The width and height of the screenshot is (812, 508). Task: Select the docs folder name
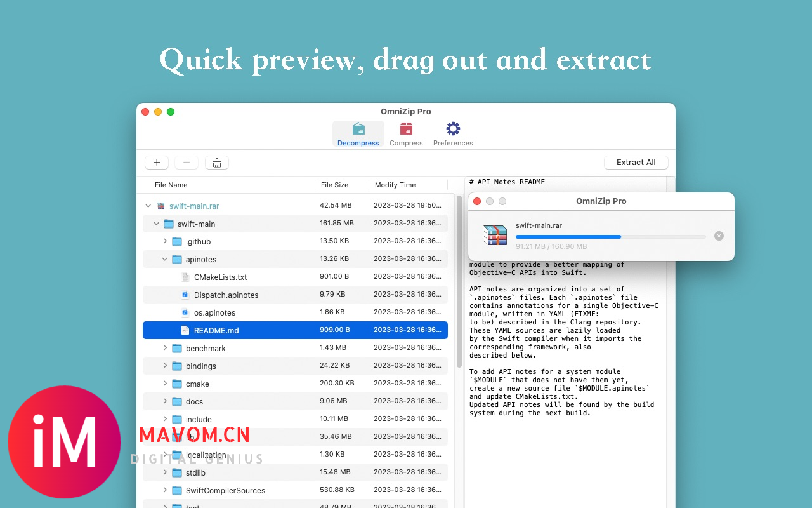[x=194, y=402]
